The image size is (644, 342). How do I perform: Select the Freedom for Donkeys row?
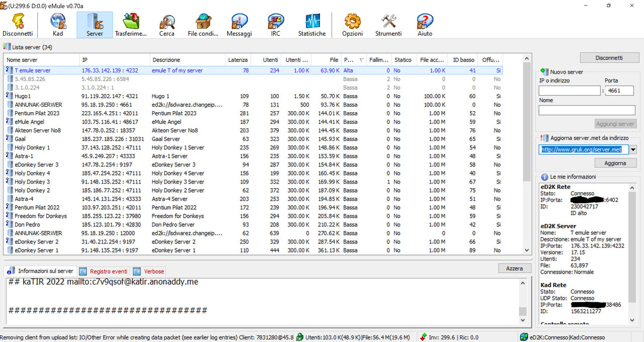pos(253,216)
